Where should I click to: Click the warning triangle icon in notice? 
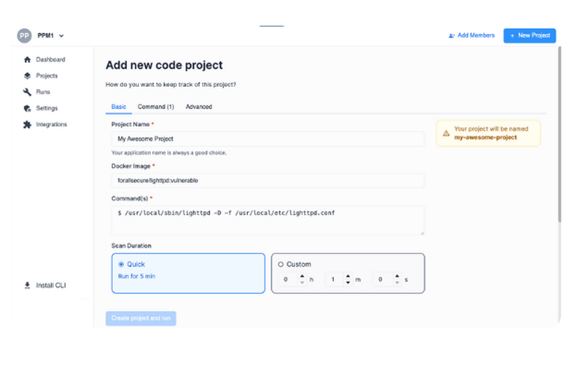point(446,133)
